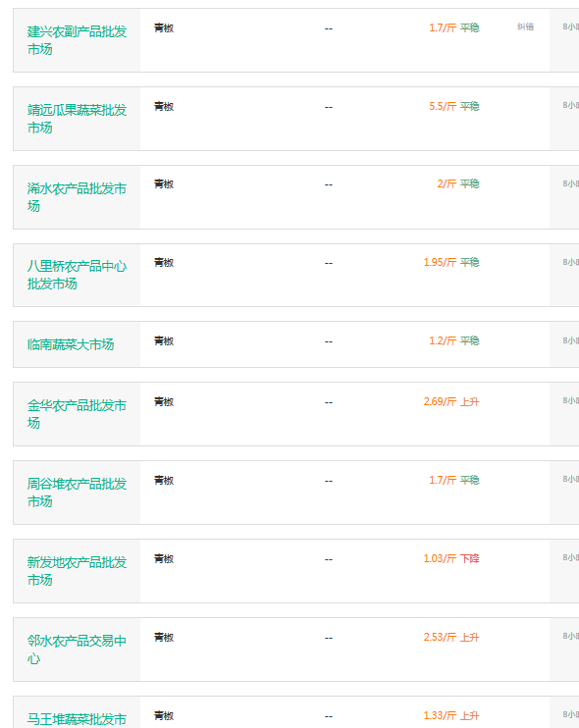This screenshot has width=579, height=728.
Task: Open 靖远瓜果蔬菜批发市场 market link
Action: tap(77, 119)
